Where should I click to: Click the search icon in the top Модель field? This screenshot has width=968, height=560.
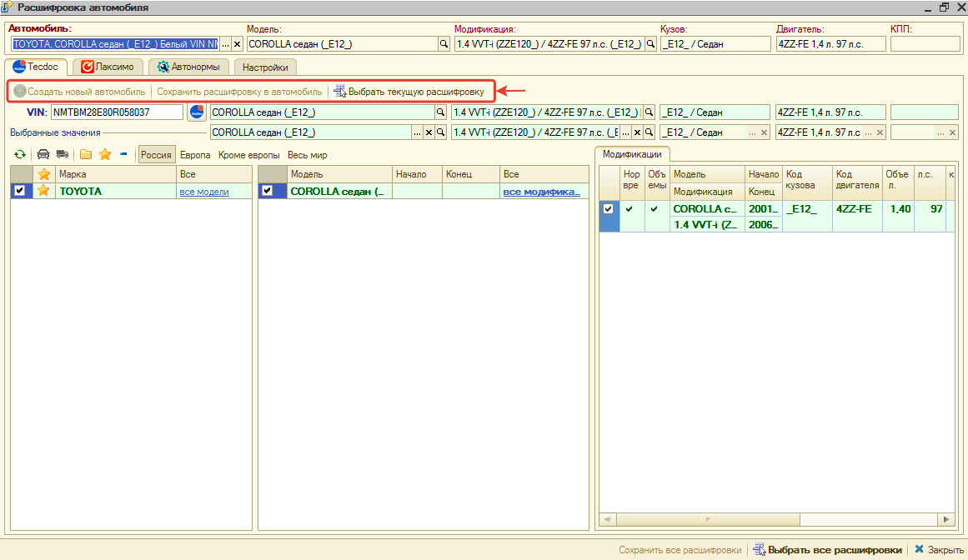coord(444,44)
